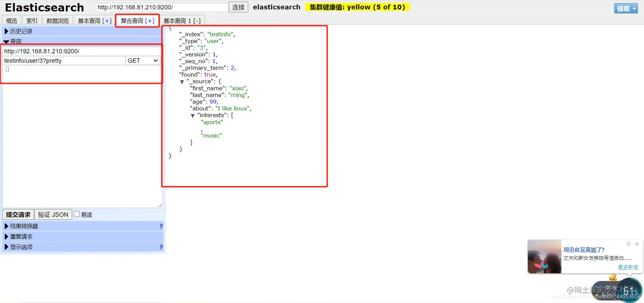Open the 信息 dropdown menu
Screen dimensions: 644x303
coord(626,9)
